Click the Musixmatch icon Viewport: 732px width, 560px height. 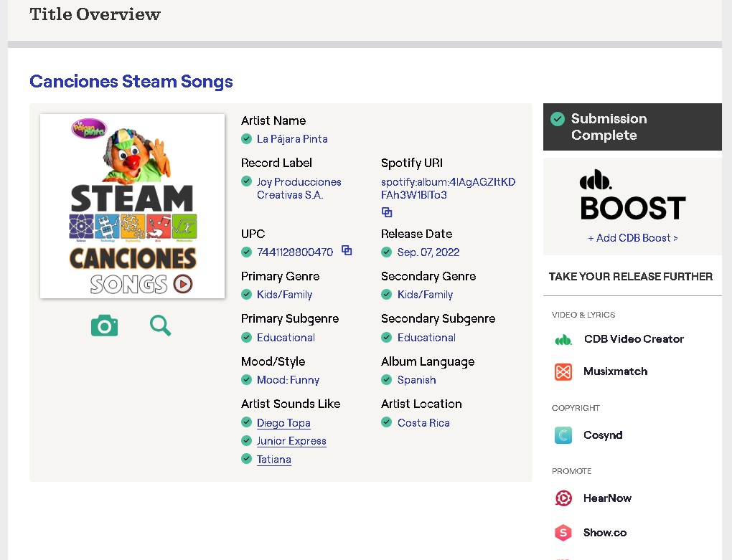[x=563, y=371]
